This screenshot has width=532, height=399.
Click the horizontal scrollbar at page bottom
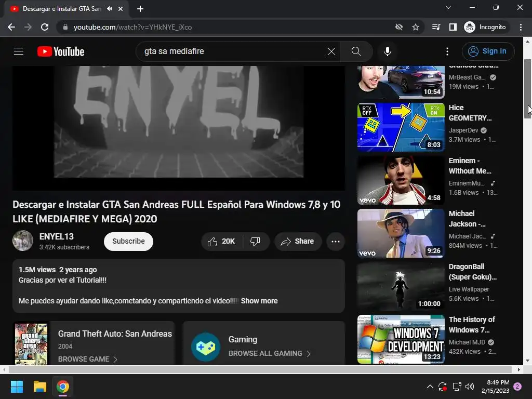coord(260,369)
